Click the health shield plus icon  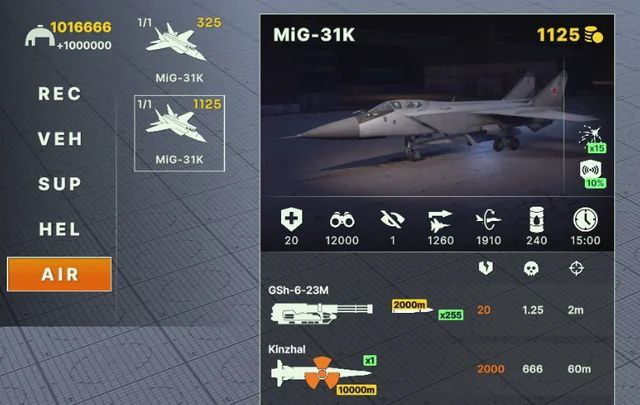[291, 219]
